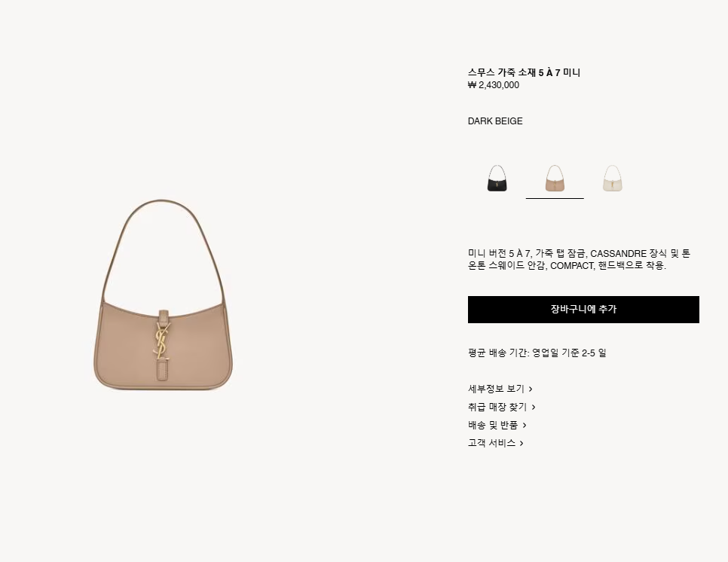Click the chevron next to 세부정보 보기
Image resolution: width=728 pixels, height=562 pixels.
point(531,389)
